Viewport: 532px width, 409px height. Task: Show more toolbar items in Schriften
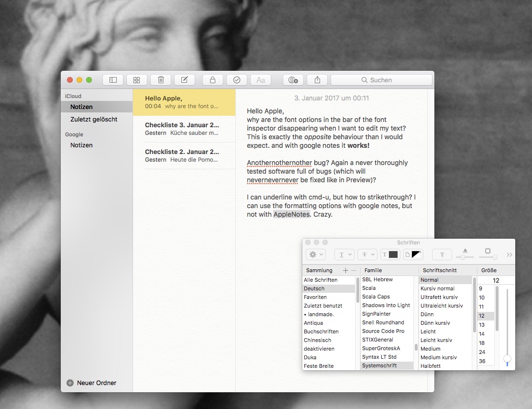pyautogui.click(x=509, y=254)
